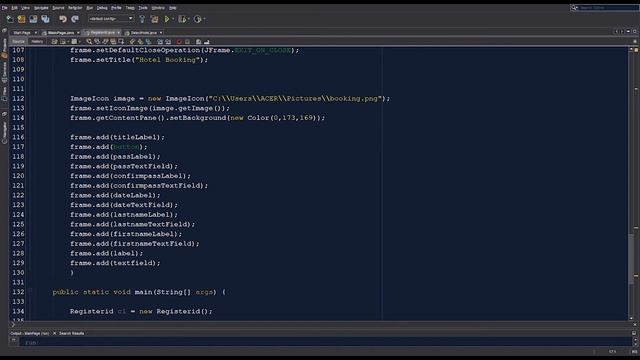Viewport: 640px width, 360px height.
Task: Toggle the Highlight Search editor icon
Action: click(113, 41)
